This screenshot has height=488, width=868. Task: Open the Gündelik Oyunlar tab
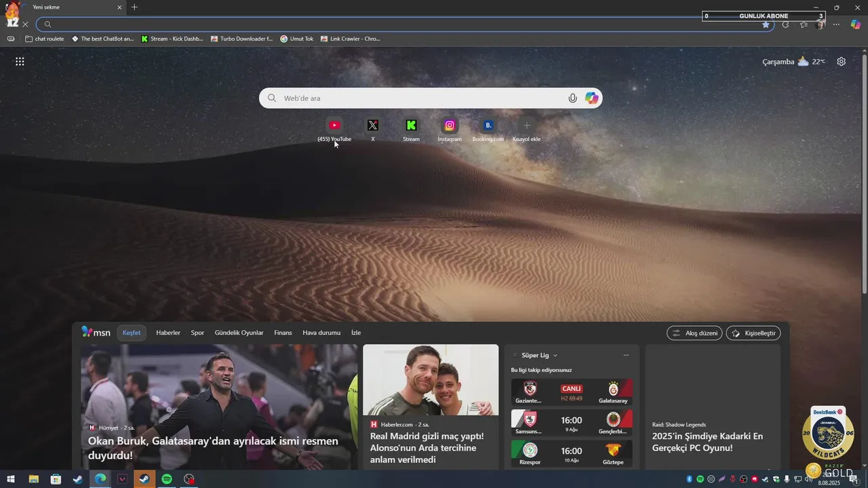coord(239,333)
